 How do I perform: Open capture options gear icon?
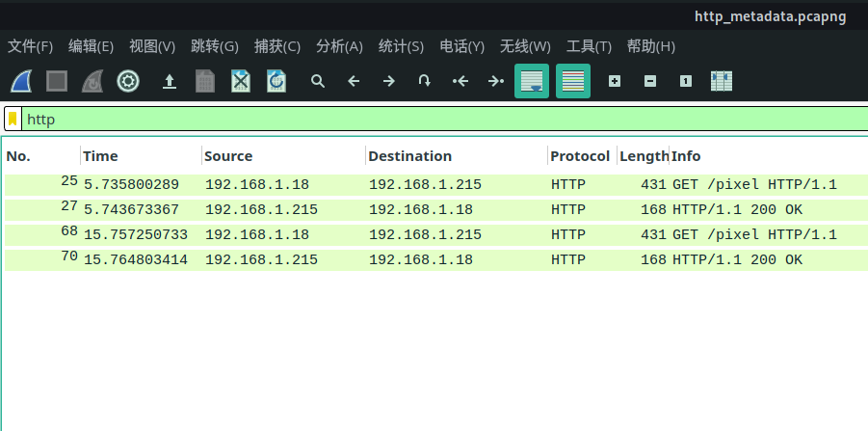[x=128, y=81]
